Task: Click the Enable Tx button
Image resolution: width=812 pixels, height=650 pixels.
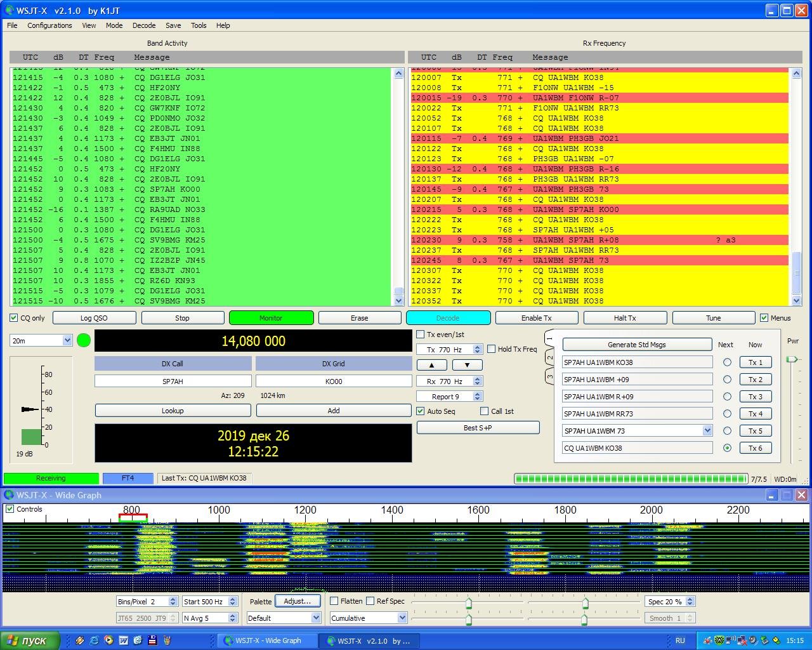Action: [x=536, y=318]
